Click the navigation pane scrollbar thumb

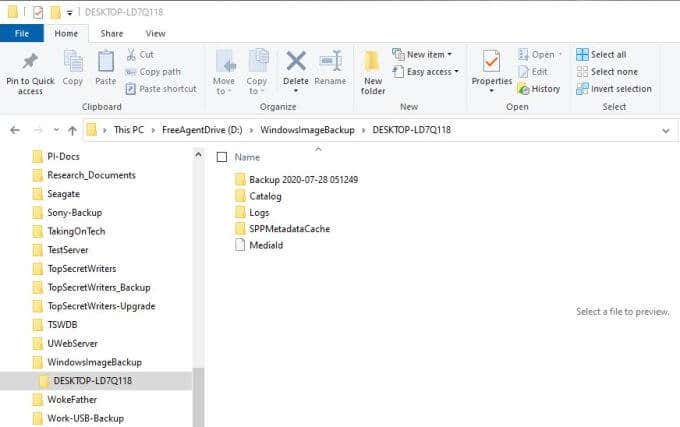click(x=198, y=397)
